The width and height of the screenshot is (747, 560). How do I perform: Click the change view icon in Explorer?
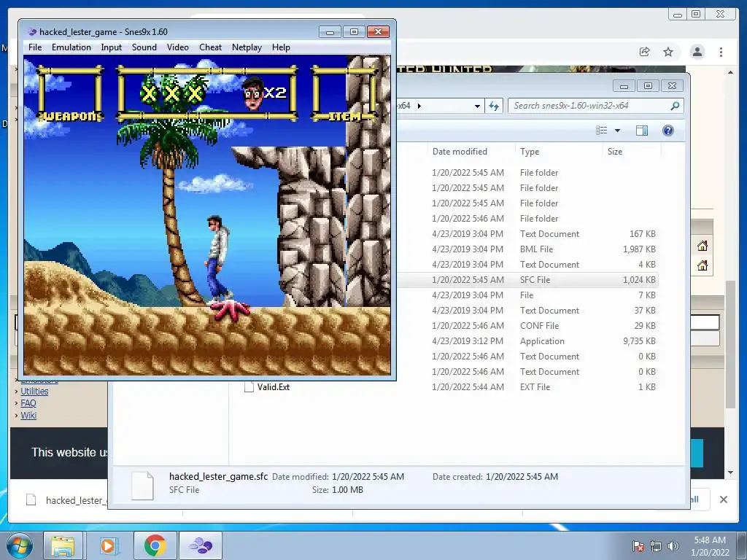pyautogui.click(x=602, y=130)
